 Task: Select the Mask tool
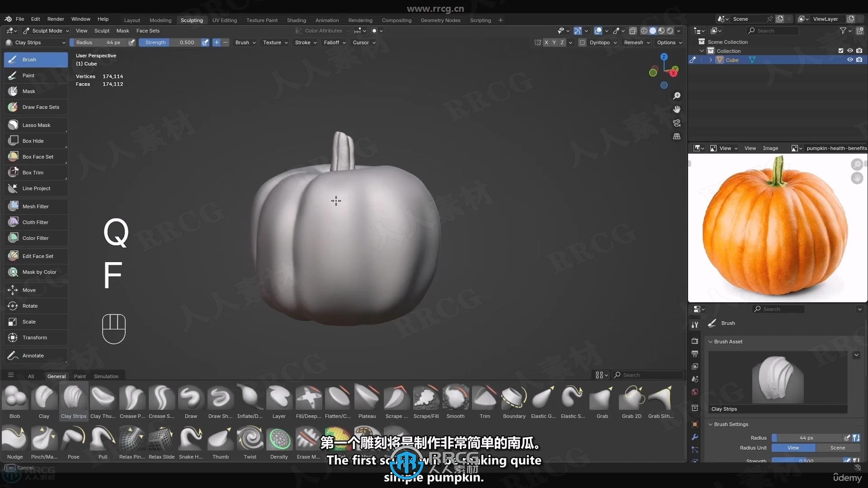pyautogui.click(x=36, y=91)
